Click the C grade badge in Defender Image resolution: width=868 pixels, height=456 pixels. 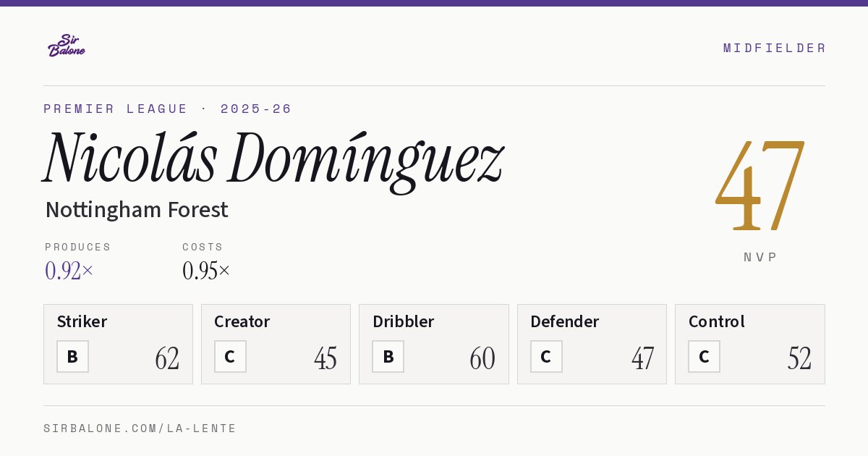pos(546,356)
